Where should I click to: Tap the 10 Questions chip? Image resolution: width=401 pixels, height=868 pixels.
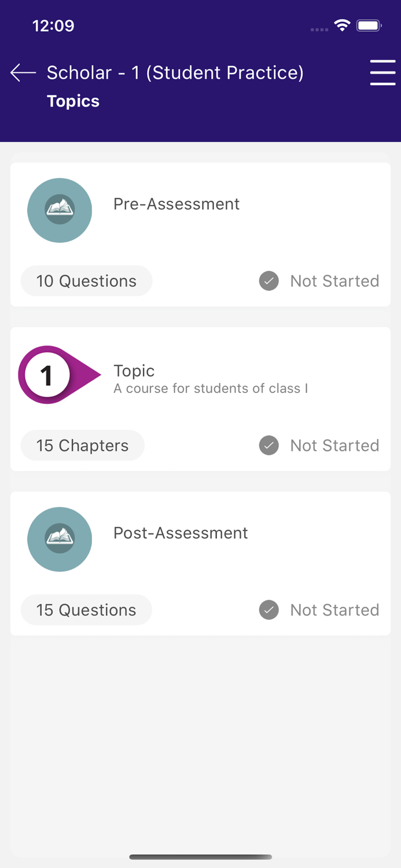point(86,281)
